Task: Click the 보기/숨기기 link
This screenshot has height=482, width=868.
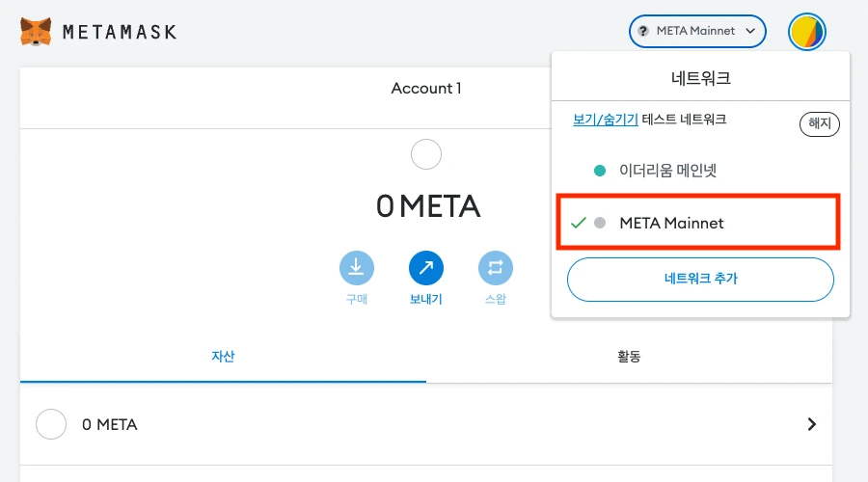Action: (606, 120)
